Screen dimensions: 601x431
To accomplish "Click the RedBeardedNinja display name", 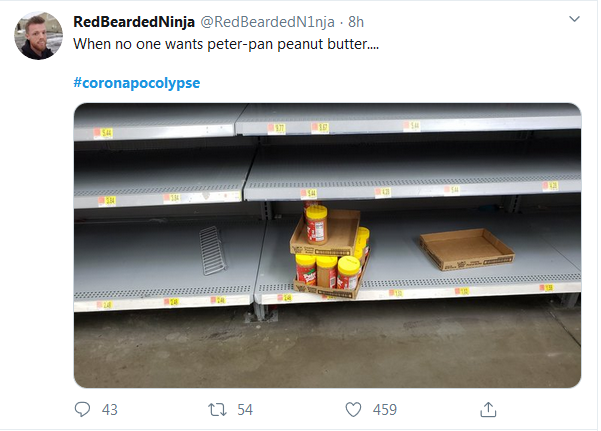I will coord(134,22).
